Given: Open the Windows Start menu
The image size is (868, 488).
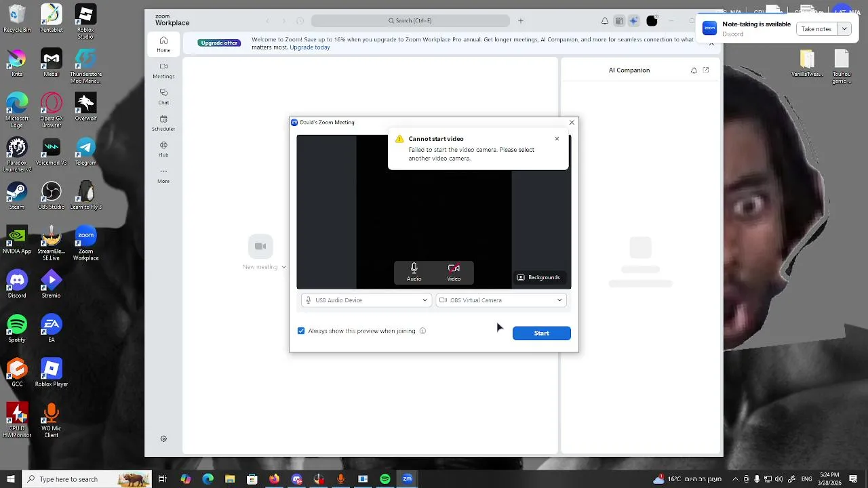Looking at the screenshot, I should (10, 479).
